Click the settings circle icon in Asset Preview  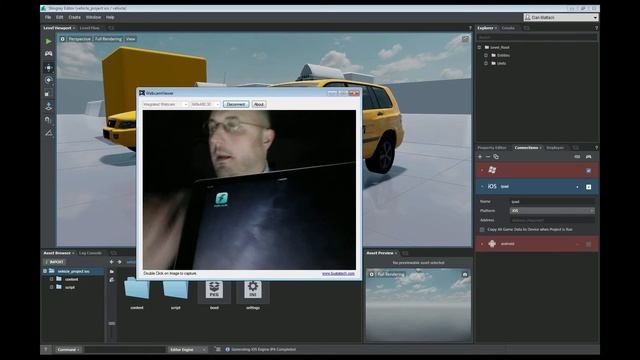pyautogui.click(x=371, y=275)
